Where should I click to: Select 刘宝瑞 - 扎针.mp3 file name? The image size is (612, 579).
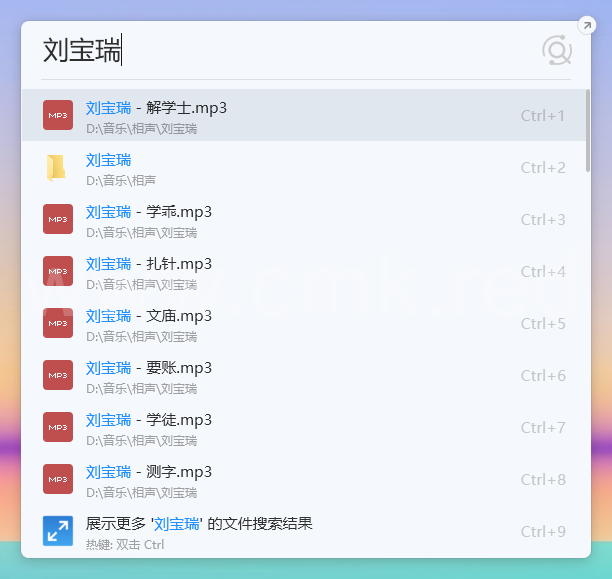coord(148,264)
